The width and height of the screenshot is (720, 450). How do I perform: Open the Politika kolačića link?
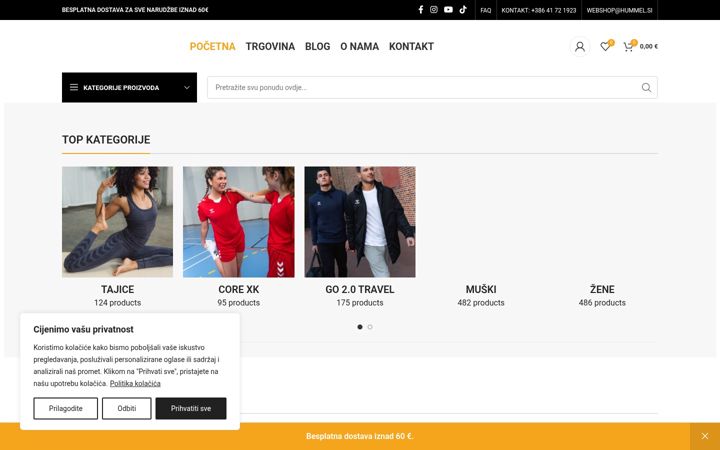click(135, 383)
